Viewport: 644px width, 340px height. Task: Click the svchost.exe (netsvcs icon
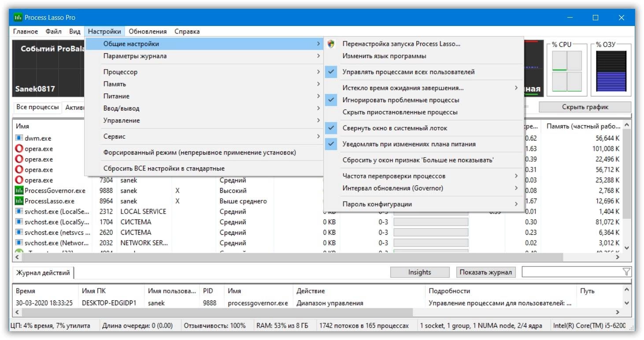(19, 233)
